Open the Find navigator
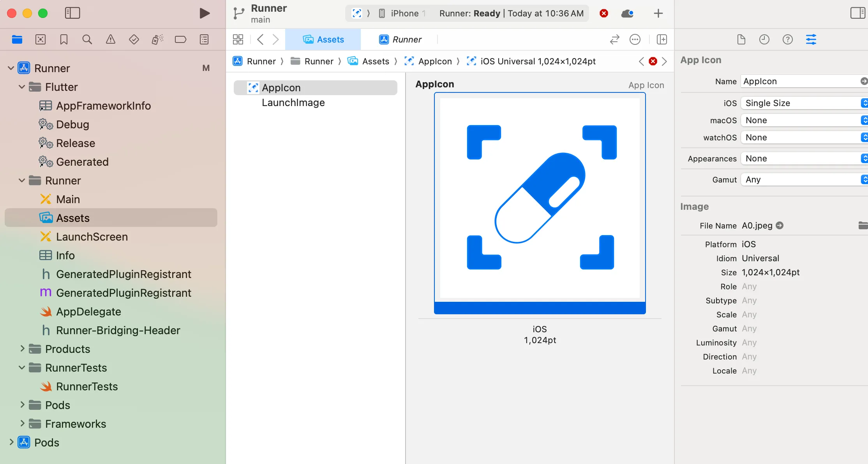868x464 pixels. (87, 39)
